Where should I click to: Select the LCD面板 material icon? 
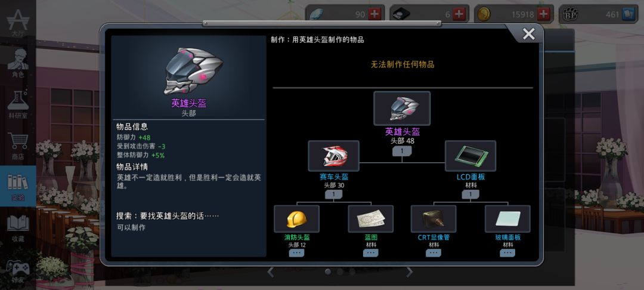pos(470,156)
